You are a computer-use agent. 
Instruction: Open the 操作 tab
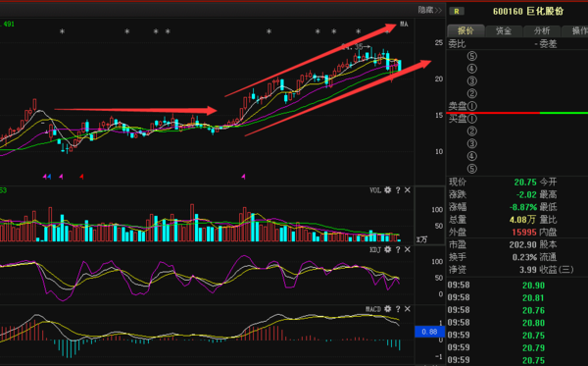click(x=577, y=30)
